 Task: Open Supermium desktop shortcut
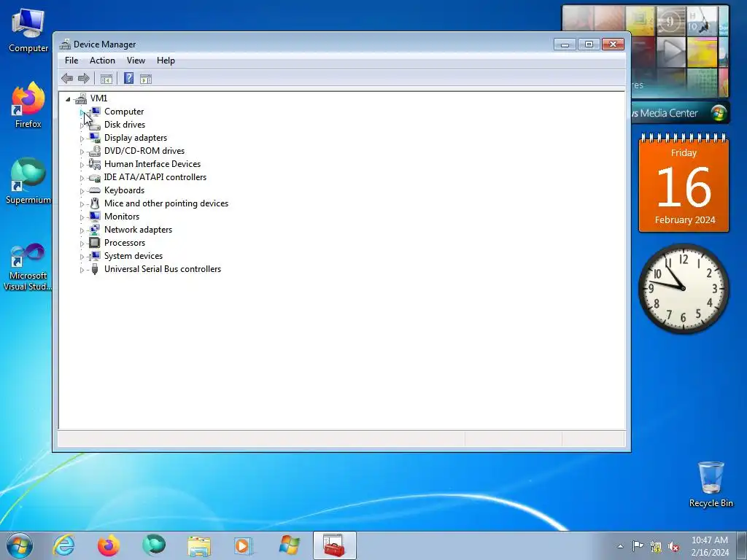pyautogui.click(x=28, y=181)
